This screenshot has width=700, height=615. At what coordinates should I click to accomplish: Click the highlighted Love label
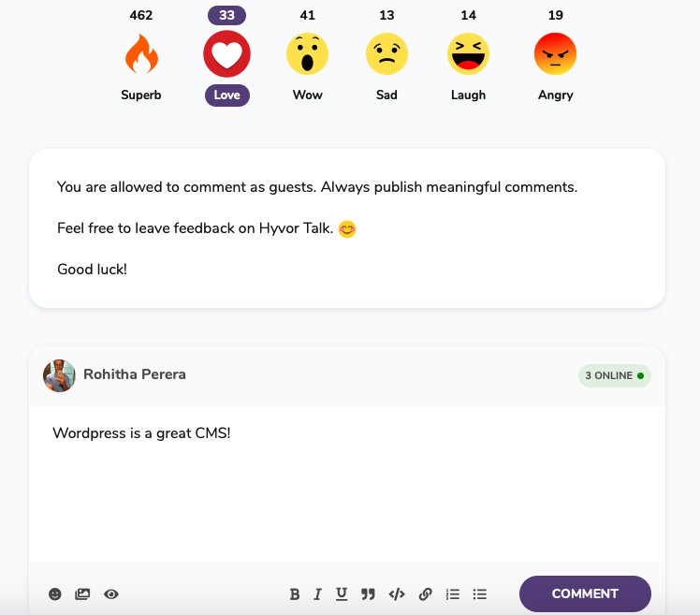tap(226, 95)
